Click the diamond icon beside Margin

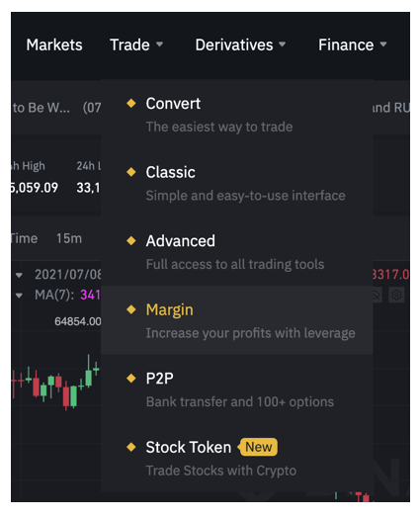click(x=131, y=309)
